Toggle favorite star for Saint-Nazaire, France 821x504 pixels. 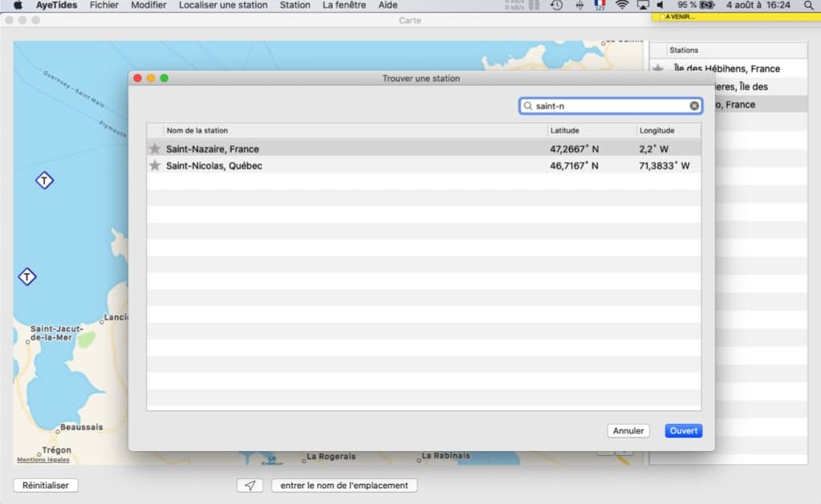pyautogui.click(x=154, y=148)
